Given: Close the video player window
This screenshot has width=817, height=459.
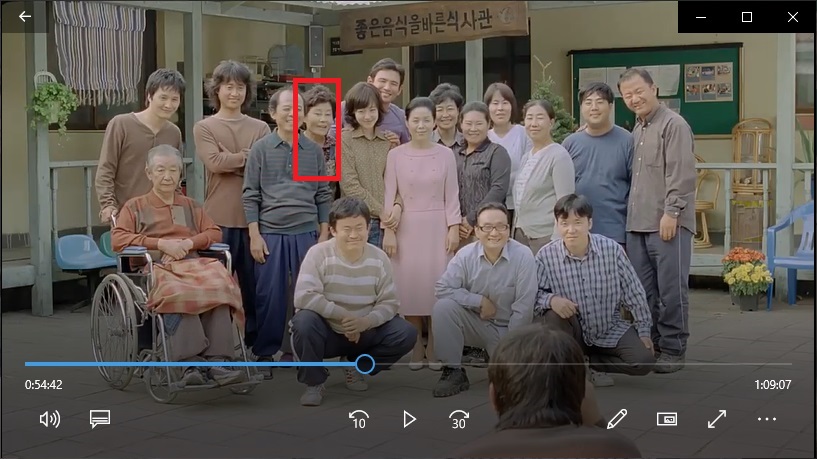Looking at the screenshot, I should coord(793,17).
